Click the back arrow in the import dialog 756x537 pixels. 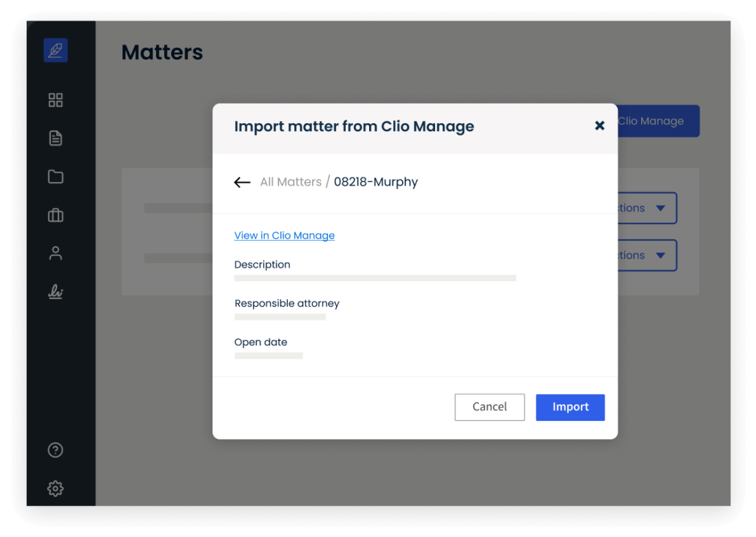241,182
